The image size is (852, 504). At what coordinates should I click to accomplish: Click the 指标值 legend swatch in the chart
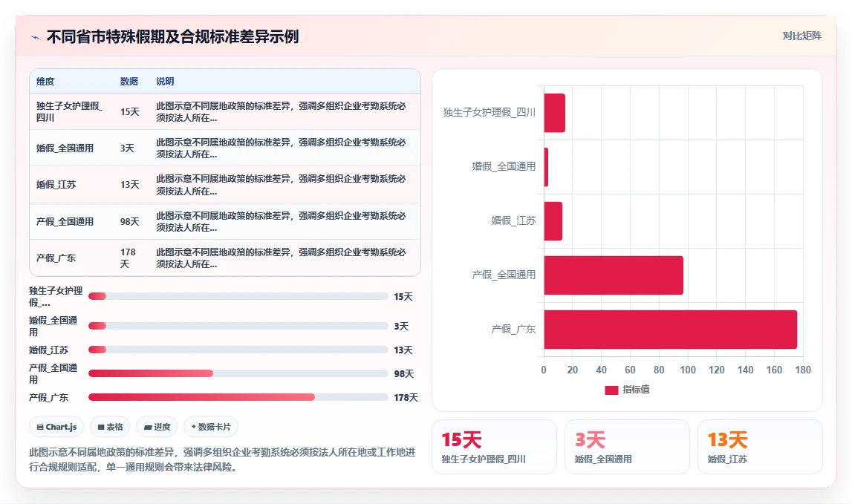(611, 390)
